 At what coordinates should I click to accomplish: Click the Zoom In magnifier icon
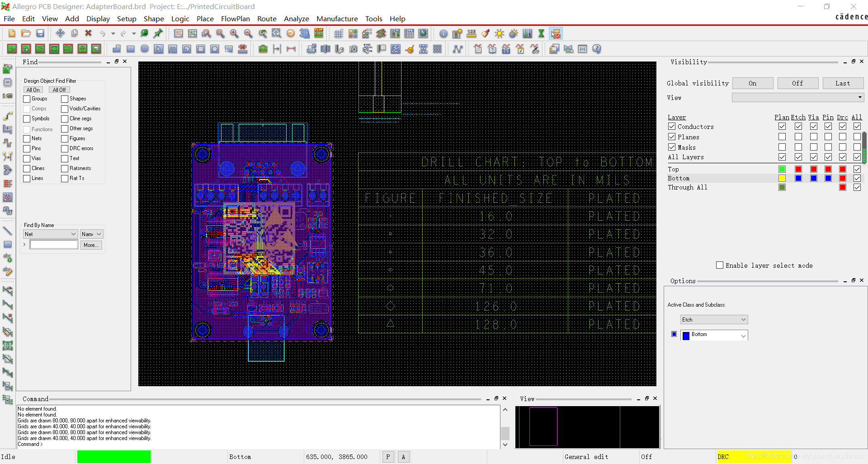234,33
